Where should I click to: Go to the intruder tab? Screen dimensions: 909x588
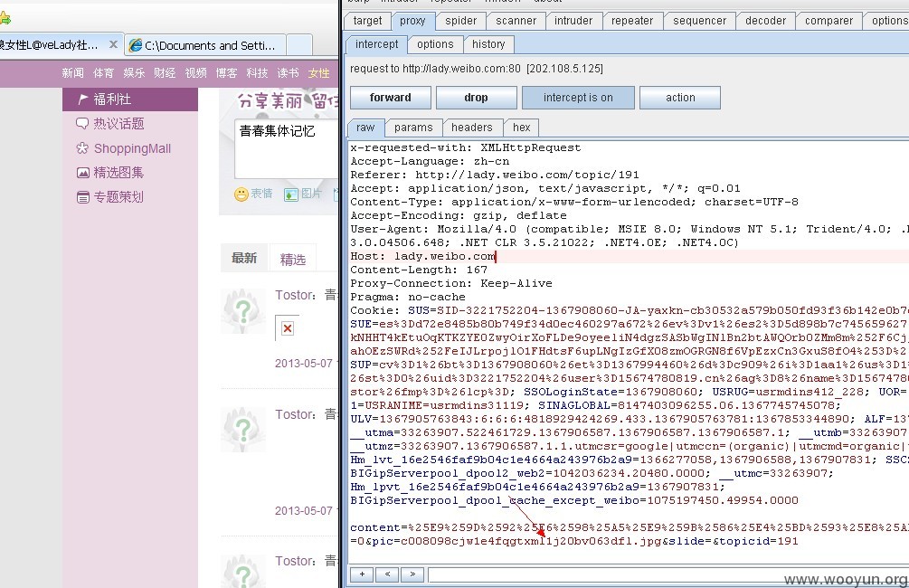pos(573,21)
